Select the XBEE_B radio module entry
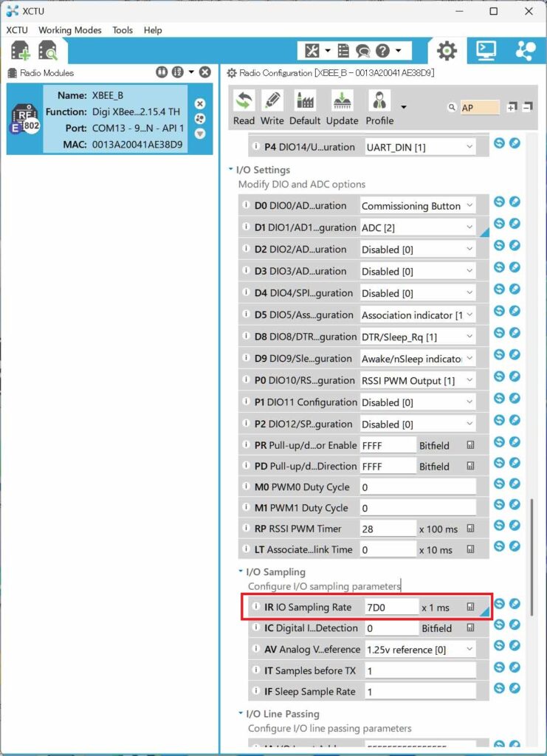Screen dimensions: 547x756 pos(109,119)
